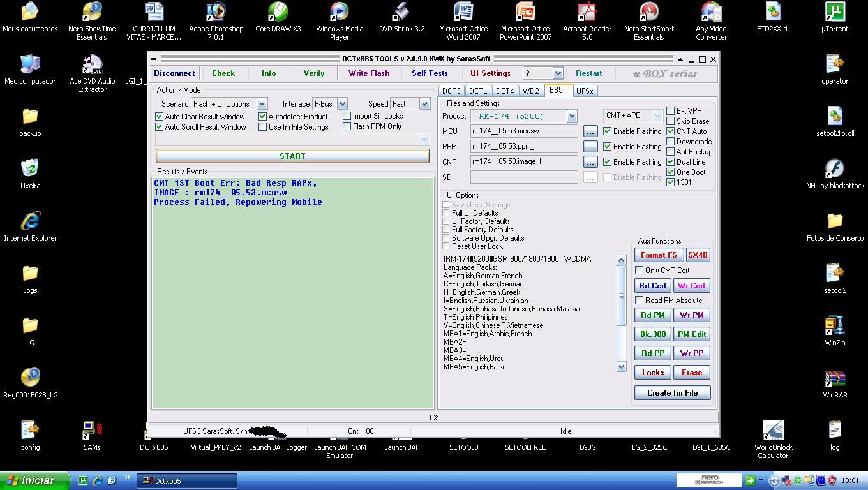Screen dimensions: 868x490
Task: Toggle Enable Flashing for the MCU file
Action: point(607,131)
